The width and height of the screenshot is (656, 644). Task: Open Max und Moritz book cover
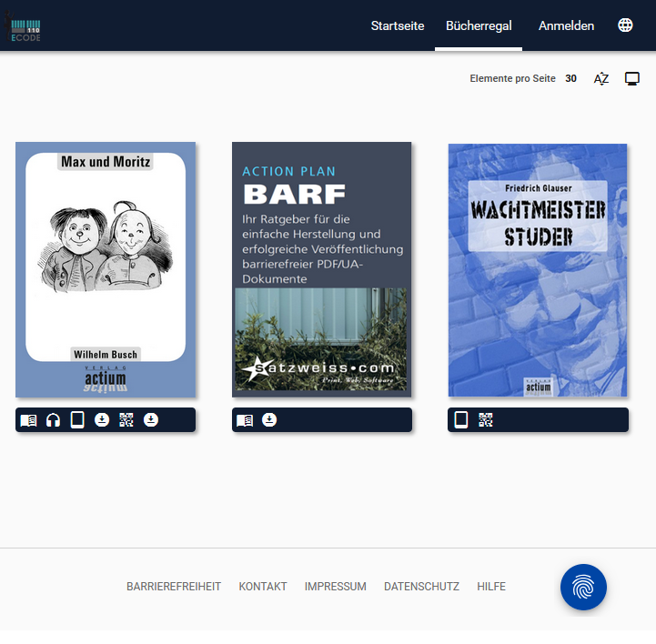(106, 270)
